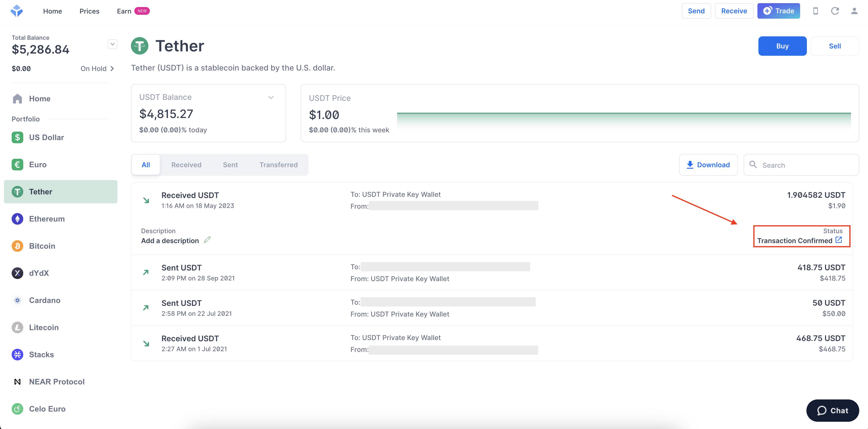
Task: Click the Receive icon in top navigation
Action: pyautogui.click(x=733, y=10)
